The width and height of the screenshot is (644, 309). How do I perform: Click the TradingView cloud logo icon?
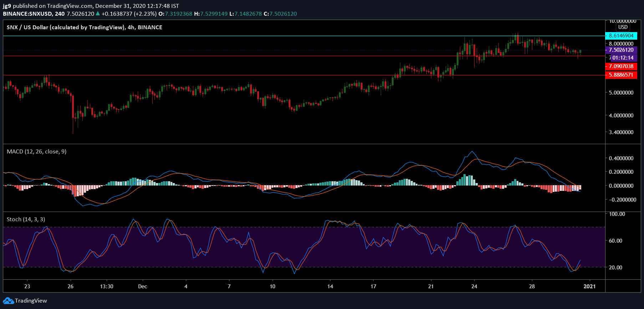9,301
